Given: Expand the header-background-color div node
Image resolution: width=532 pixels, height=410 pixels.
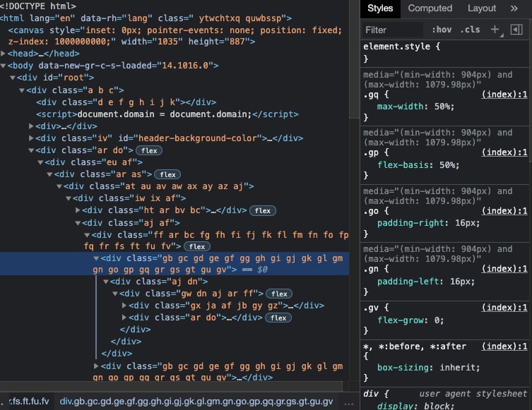Looking at the screenshot, I should (x=31, y=138).
